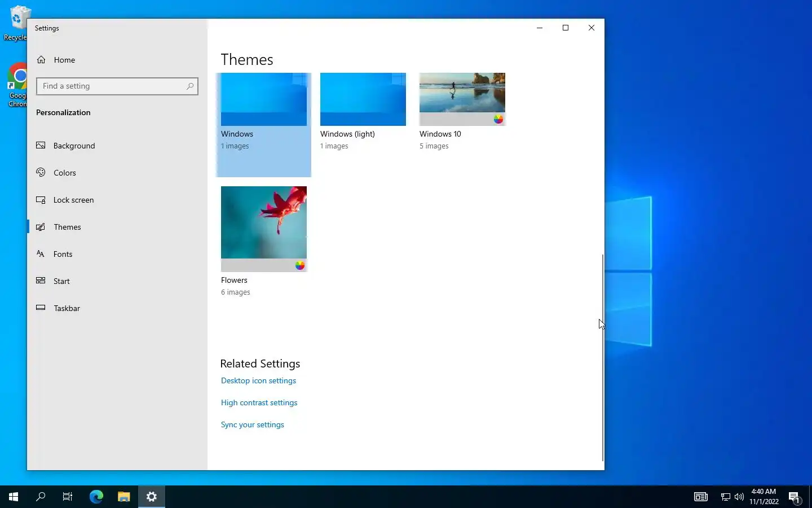
Task: Click the Settings window scrollbar
Action: [603, 357]
